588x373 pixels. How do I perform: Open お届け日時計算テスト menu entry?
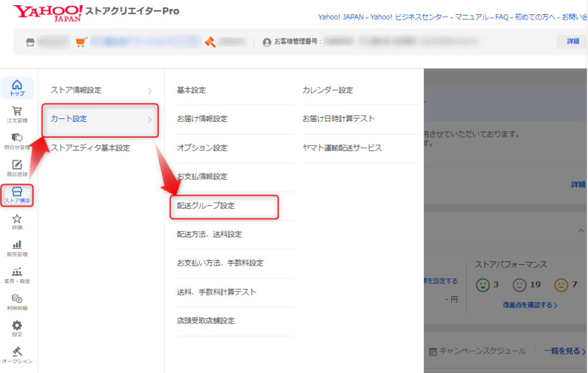pos(339,118)
